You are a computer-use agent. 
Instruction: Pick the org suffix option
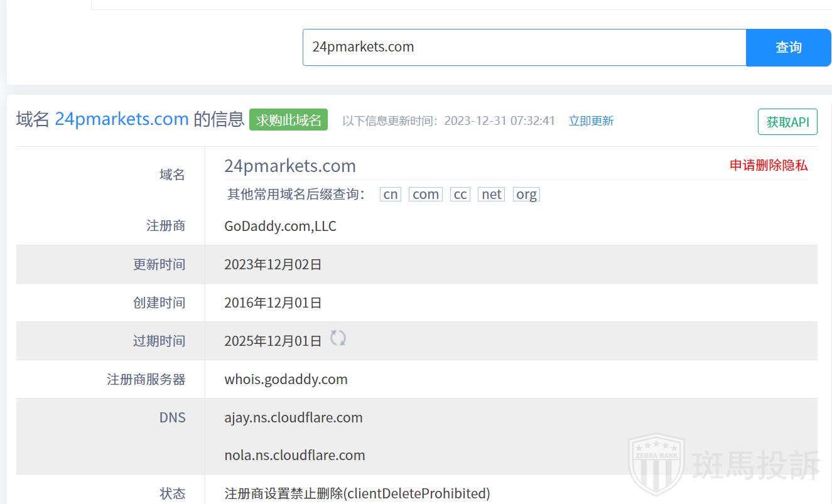pos(526,195)
